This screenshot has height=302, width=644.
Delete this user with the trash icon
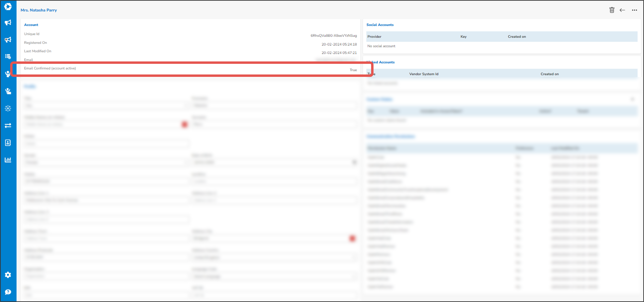pyautogui.click(x=612, y=10)
